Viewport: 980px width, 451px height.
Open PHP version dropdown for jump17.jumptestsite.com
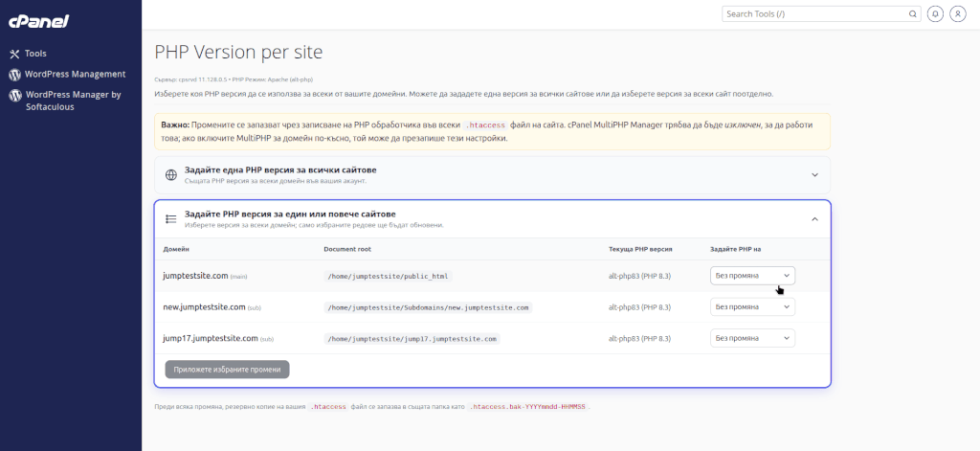click(752, 338)
